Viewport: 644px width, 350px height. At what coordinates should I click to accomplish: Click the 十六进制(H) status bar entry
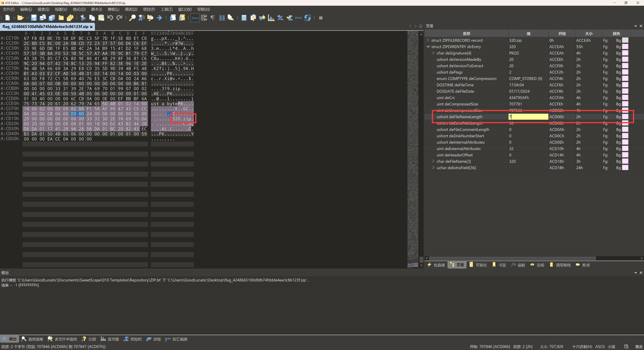coord(582,346)
